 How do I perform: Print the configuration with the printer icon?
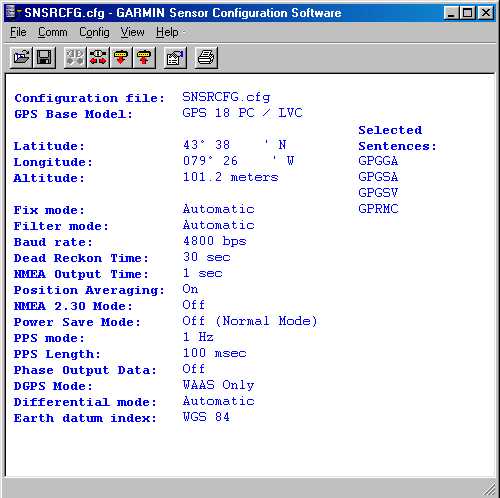pyautogui.click(x=206, y=58)
